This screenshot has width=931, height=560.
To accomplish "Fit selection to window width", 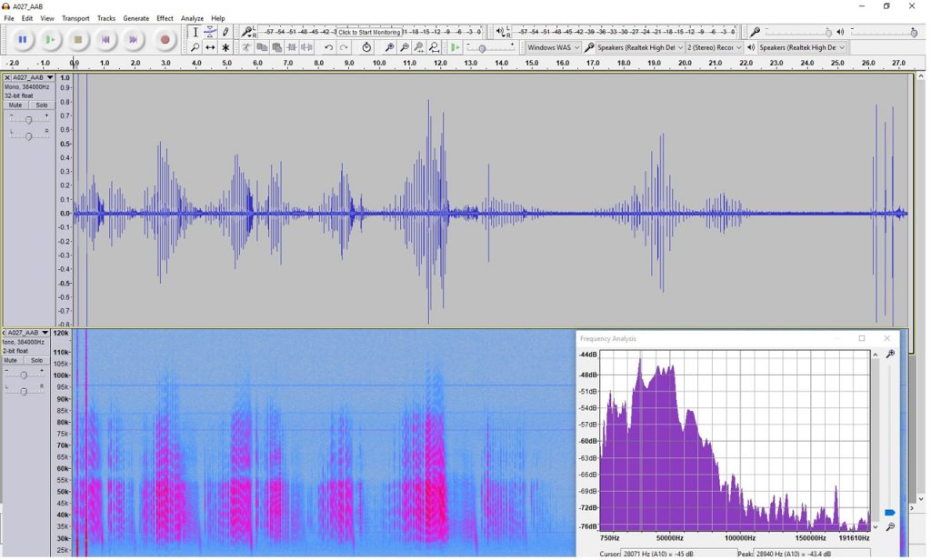I will [x=419, y=47].
